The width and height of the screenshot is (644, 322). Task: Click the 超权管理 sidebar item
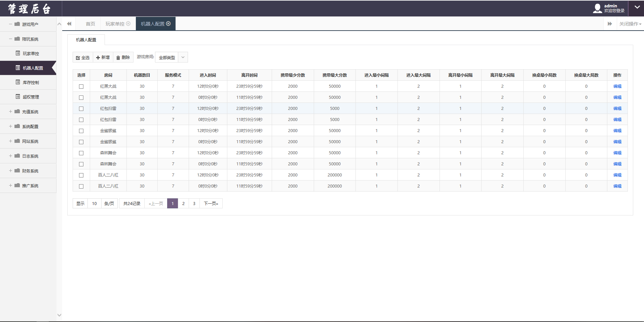point(31,97)
